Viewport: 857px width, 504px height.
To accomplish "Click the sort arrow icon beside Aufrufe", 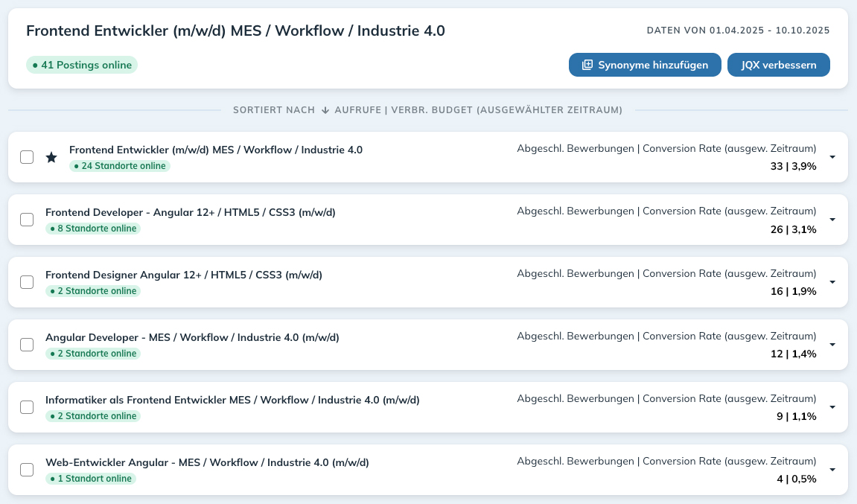I will (325, 110).
